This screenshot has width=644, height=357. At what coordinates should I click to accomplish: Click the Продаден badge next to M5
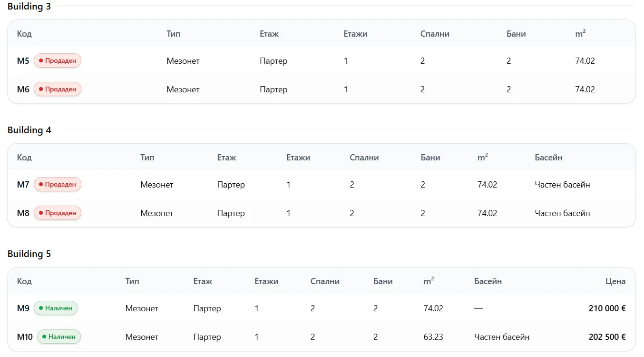58,61
